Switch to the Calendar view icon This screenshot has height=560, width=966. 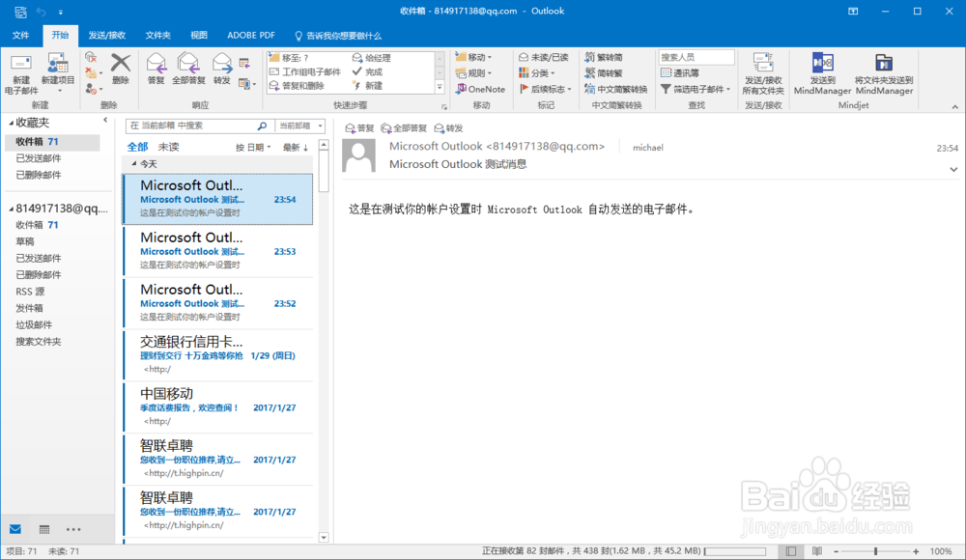click(43, 529)
